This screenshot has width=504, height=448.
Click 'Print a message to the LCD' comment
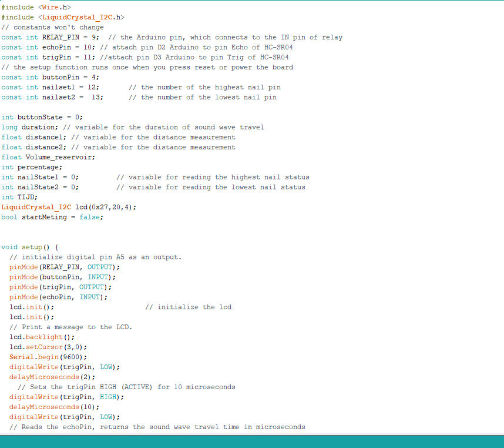pos(70,327)
